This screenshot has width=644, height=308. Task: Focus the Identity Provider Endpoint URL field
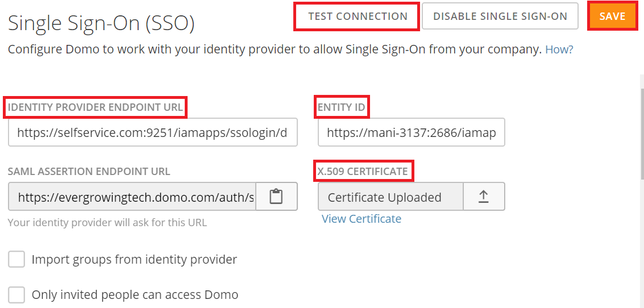click(152, 133)
